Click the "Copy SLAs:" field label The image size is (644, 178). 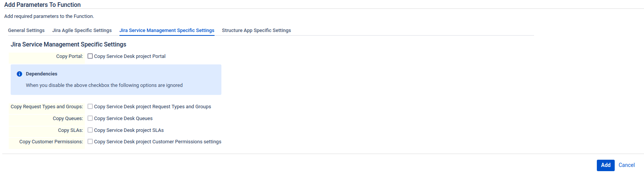(70, 130)
